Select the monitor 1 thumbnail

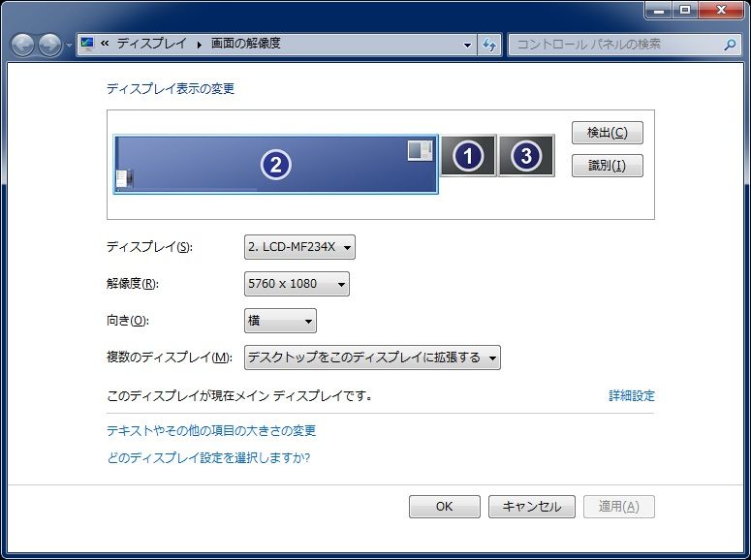coord(468,156)
